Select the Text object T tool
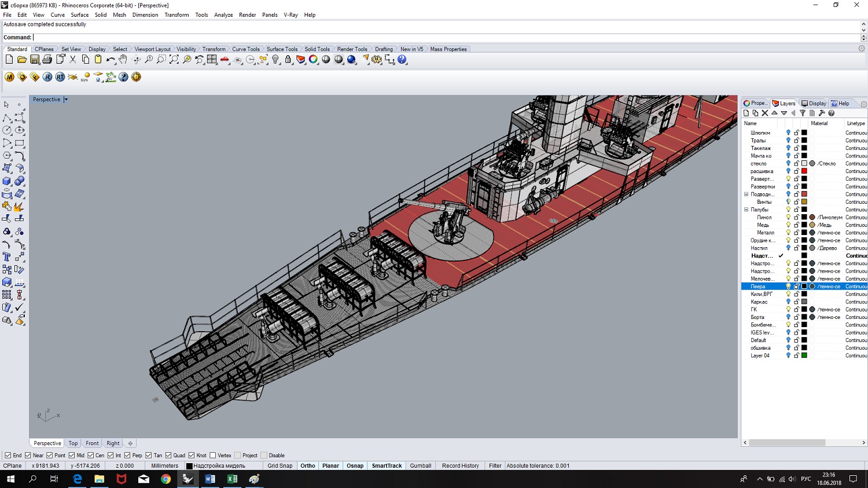This screenshot has width=868, height=488. [7, 256]
